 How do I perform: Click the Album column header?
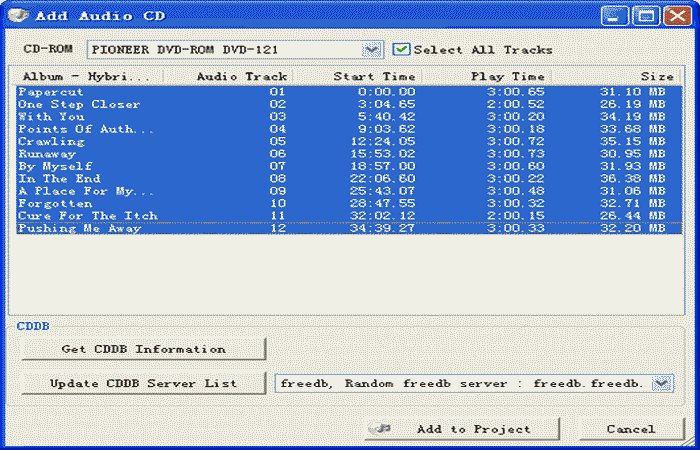pyautogui.click(x=87, y=76)
